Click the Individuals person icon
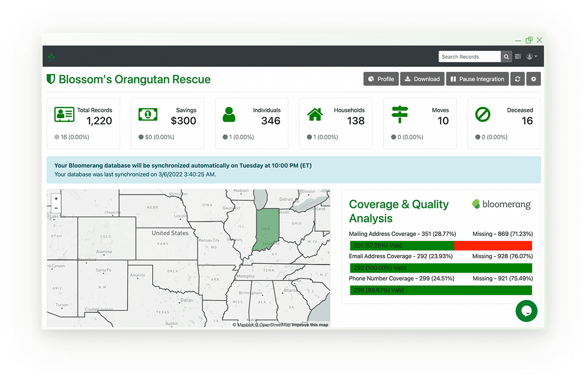The image size is (588, 380). (x=229, y=114)
